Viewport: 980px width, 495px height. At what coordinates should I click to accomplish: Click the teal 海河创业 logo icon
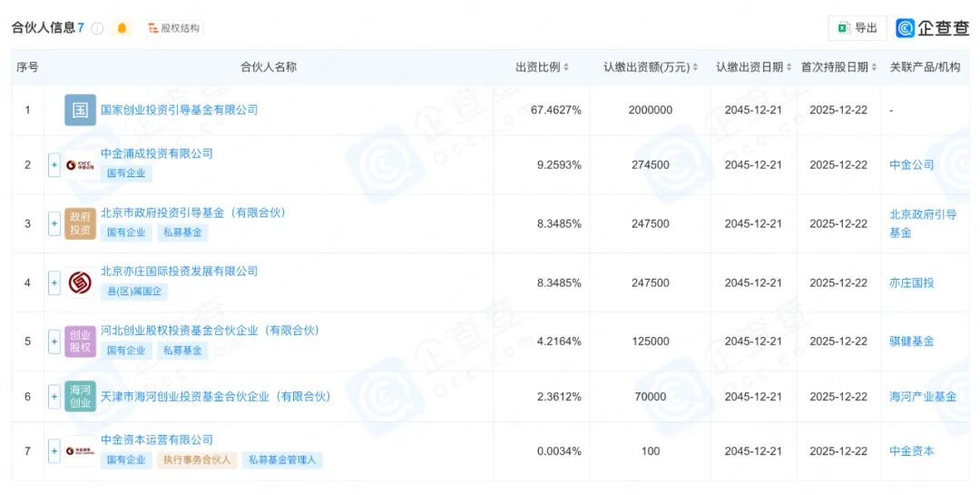point(80,396)
